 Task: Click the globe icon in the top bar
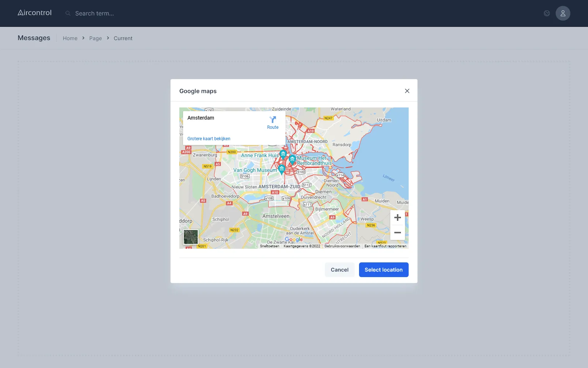(x=547, y=13)
